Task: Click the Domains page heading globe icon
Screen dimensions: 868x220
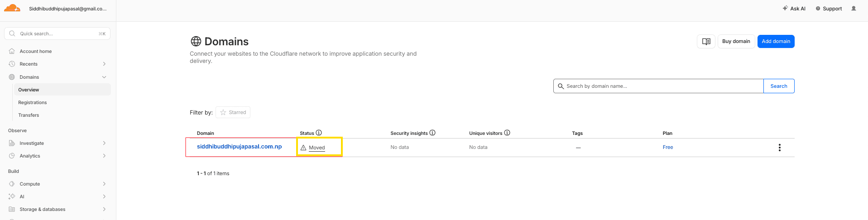Action: [196, 41]
